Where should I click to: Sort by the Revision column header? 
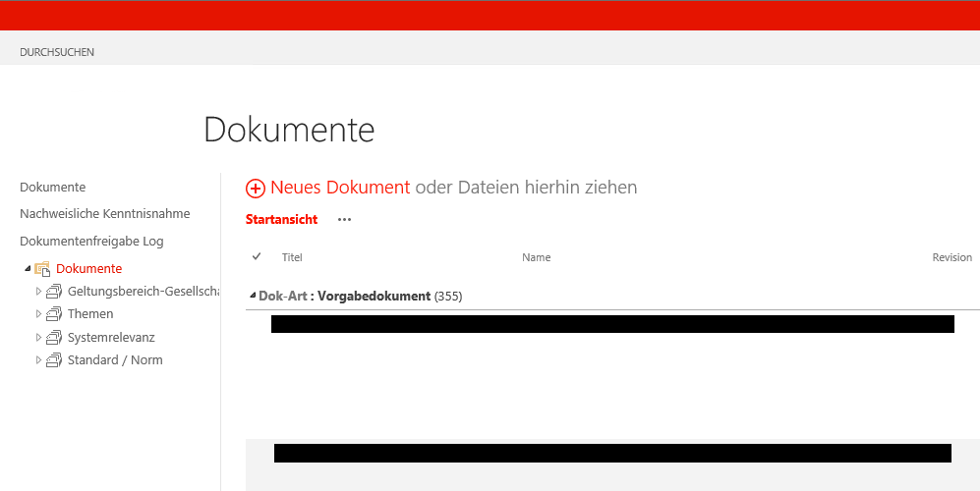point(951,257)
